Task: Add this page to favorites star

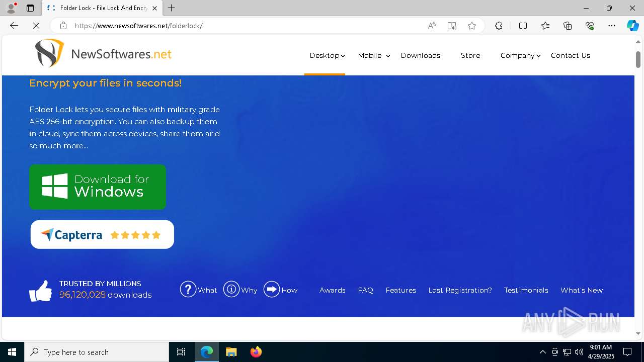Action: click(x=472, y=26)
